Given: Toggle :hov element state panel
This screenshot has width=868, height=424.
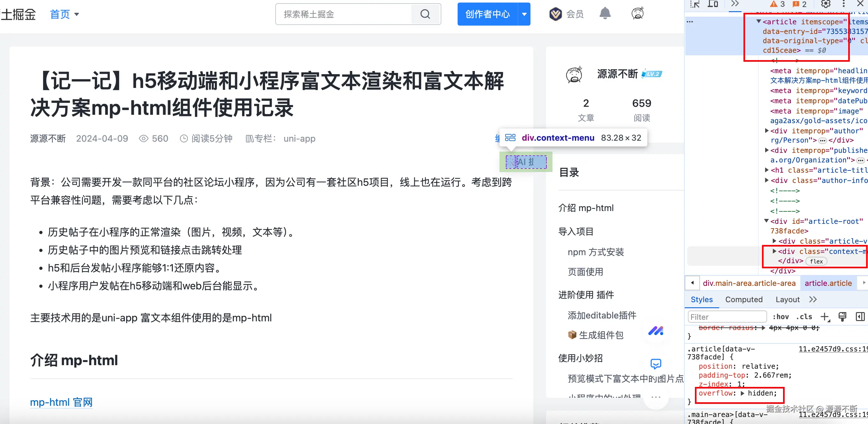Looking at the screenshot, I should point(780,317).
